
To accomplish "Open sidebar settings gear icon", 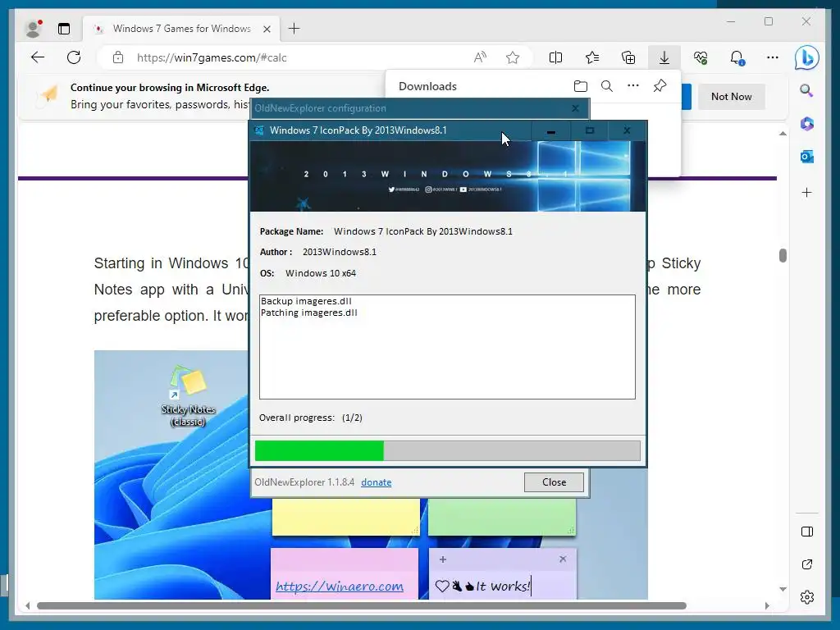I will point(807,597).
